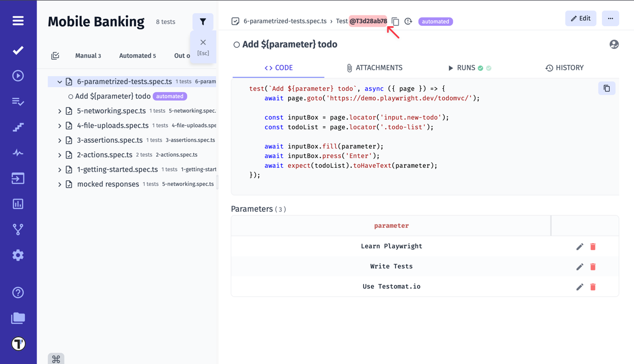
Task: Edit the Write Tests parameter
Action: click(580, 266)
